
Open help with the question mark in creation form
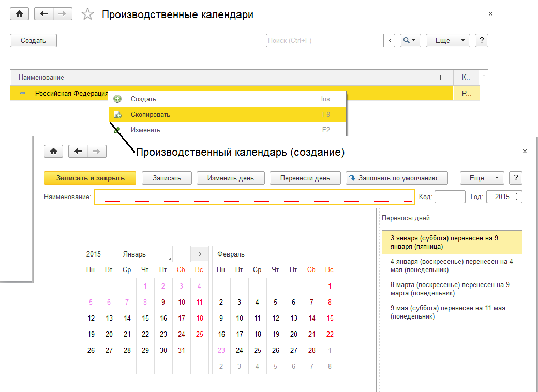[515, 178]
